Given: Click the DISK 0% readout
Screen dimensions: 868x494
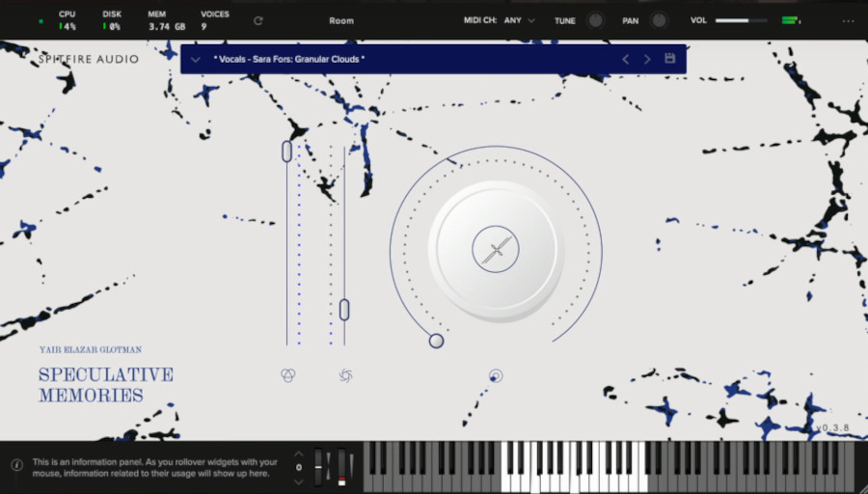Looking at the screenshot, I should point(111,20).
